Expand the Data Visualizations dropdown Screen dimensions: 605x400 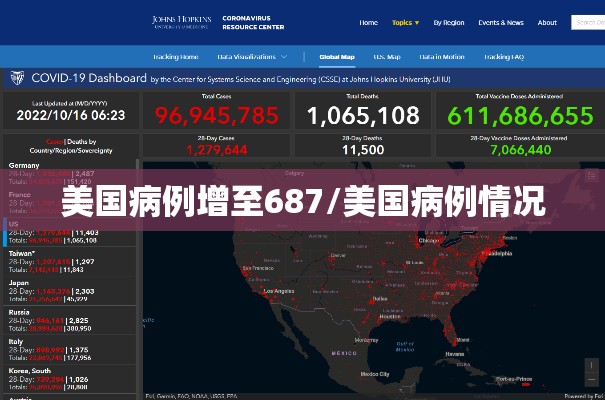tap(252, 57)
